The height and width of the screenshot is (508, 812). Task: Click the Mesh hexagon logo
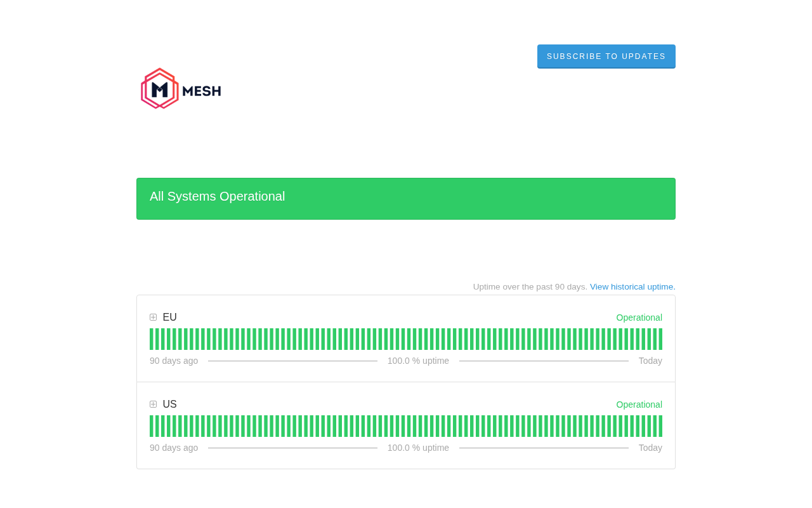click(x=159, y=88)
